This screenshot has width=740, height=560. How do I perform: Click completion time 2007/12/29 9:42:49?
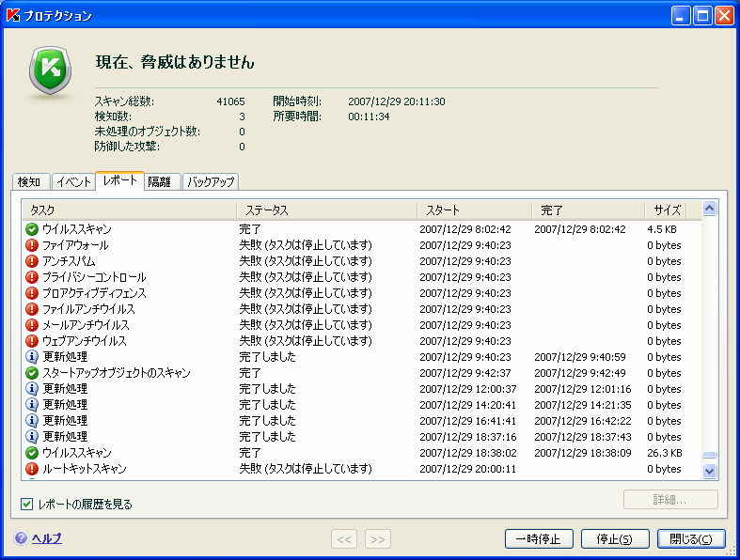580,373
